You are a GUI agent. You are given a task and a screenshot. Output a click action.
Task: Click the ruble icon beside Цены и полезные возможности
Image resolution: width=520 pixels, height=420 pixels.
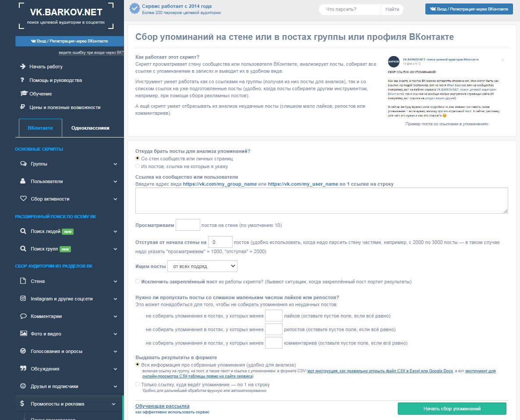pyautogui.click(x=22, y=107)
